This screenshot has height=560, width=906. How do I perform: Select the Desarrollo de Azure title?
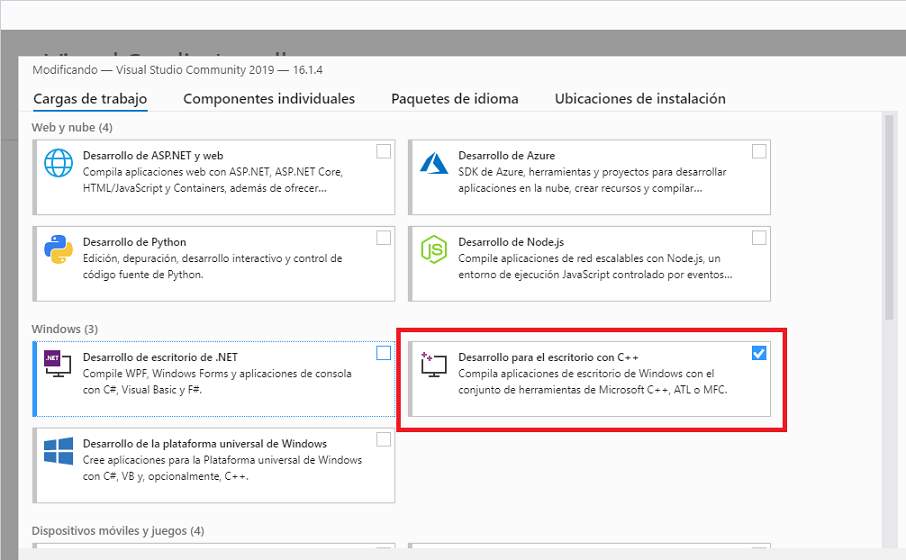coord(506,155)
